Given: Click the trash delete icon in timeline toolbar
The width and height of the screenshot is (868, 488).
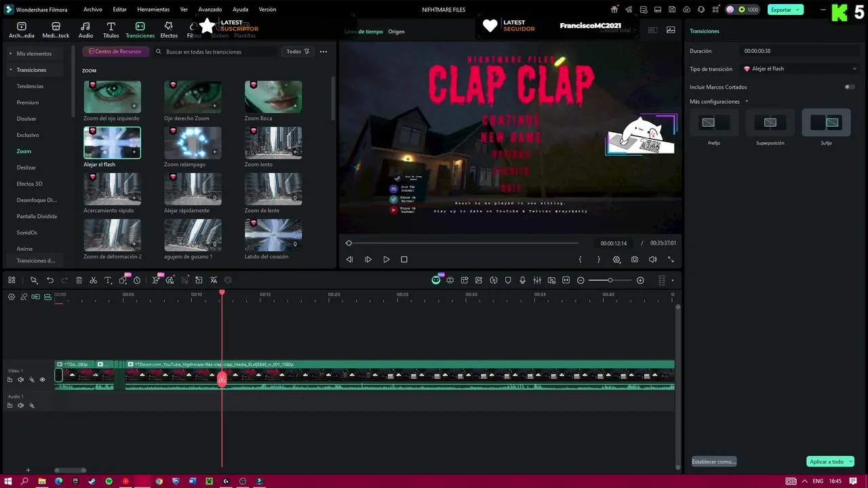Looking at the screenshot, I should point(79,280).
